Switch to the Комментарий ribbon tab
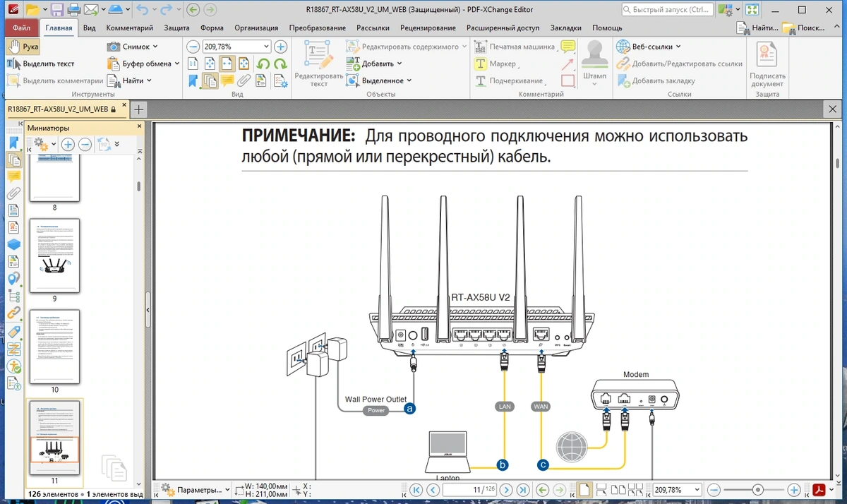 130,28
